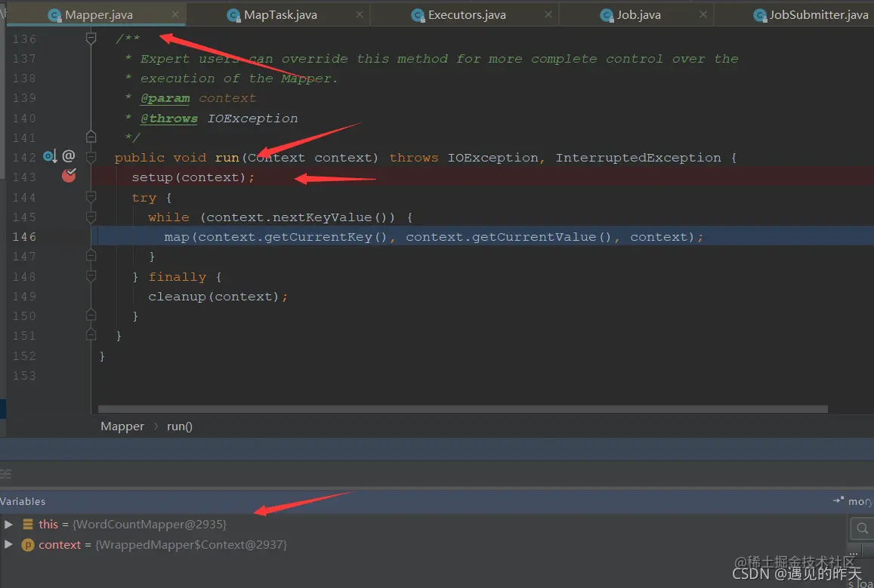Click the fold end marker on line 151
Viewport: 874px width, 588px height.
point(91,335)
